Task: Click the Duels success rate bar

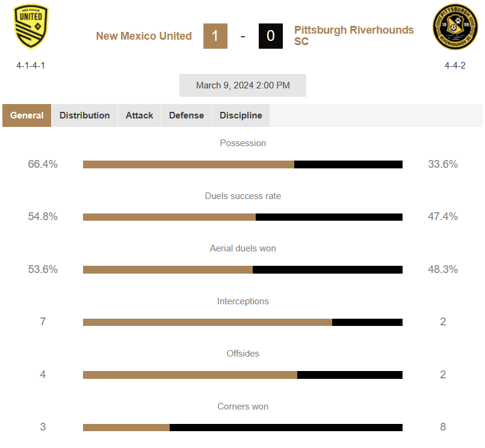Action: pyautogui.click(x=243, y=217)
